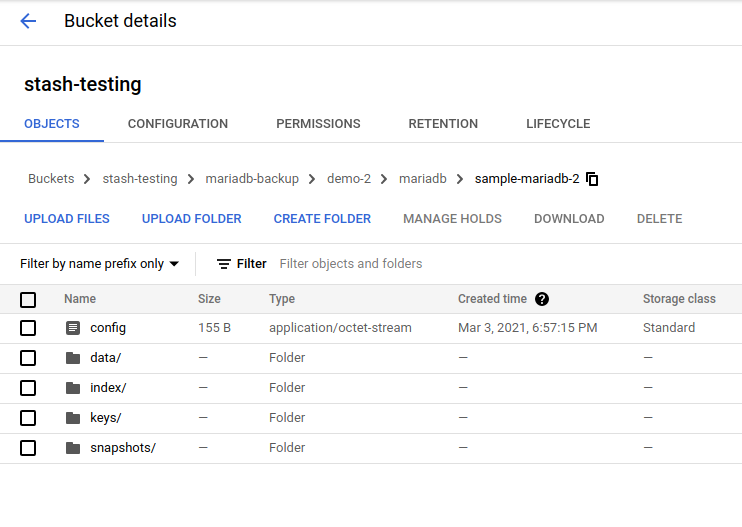Click the Filter list icon

pyautogui.click(x=224, y=264)
